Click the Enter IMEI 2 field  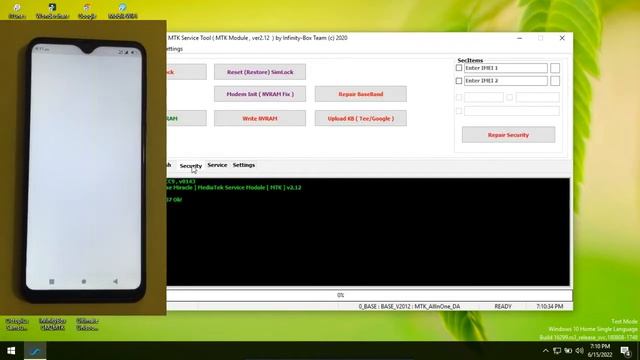506,81
